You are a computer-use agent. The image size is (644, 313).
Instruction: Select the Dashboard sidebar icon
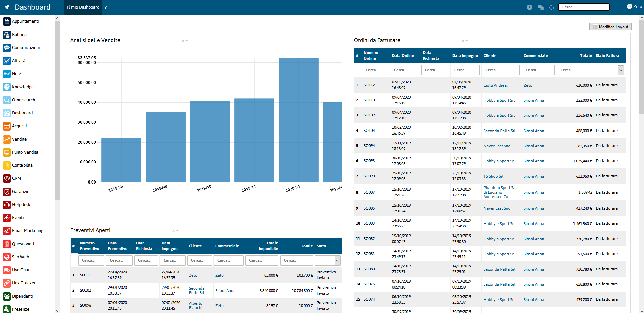click(x=7, y=113)
